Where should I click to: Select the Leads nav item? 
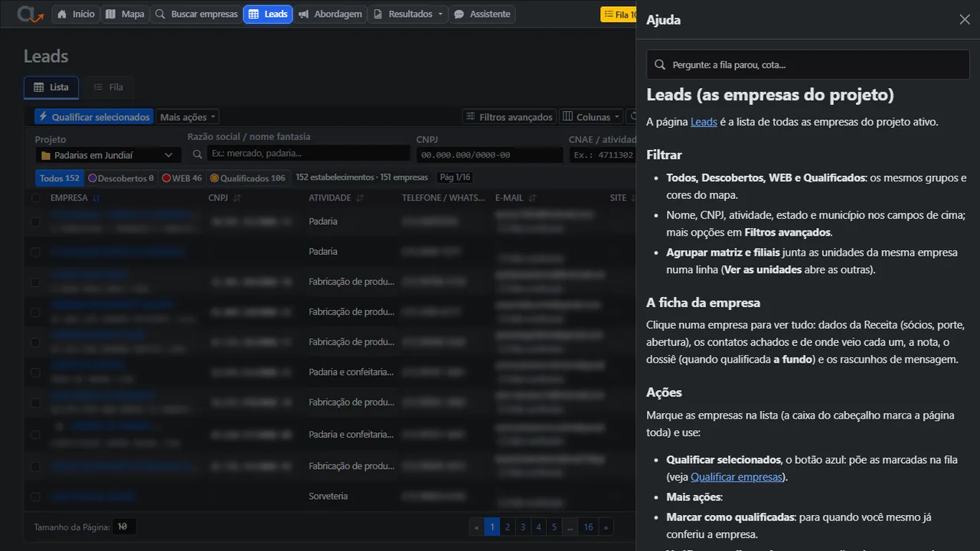pos(268,14)
